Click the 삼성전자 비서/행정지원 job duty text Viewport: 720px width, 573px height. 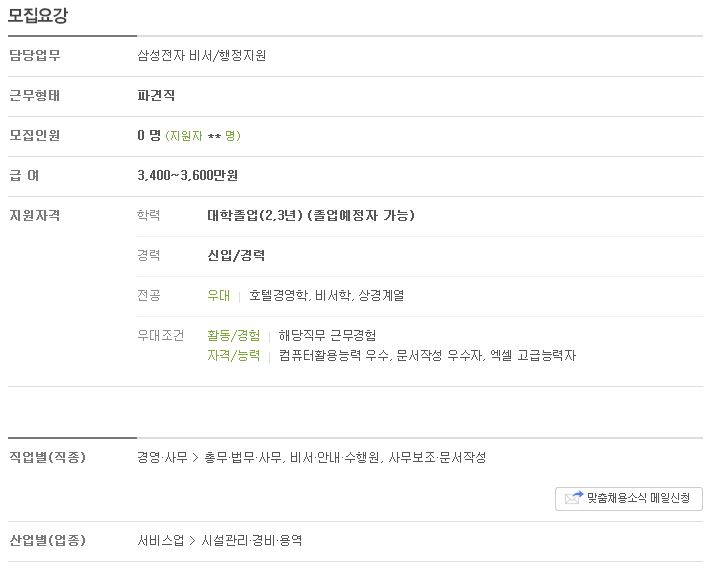(x=202, y=56)
